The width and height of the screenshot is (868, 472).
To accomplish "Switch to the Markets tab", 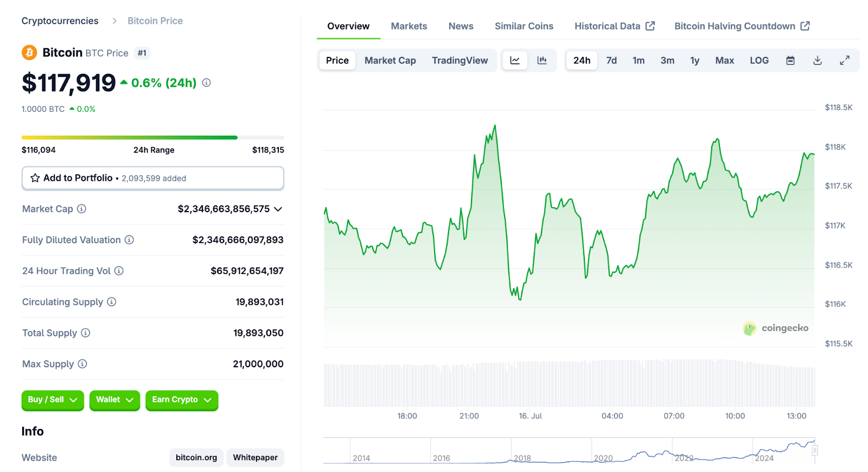I will pyautogui.click(x=409, y=26).
